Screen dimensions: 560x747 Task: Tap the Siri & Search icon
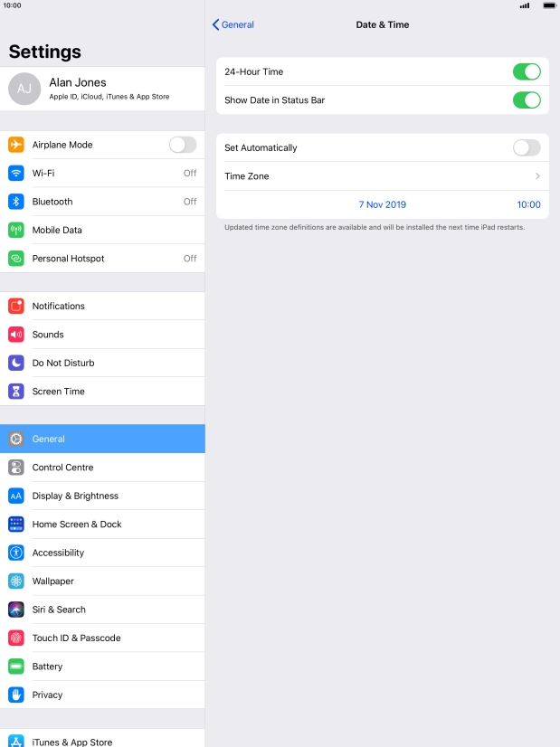[16, 610]
